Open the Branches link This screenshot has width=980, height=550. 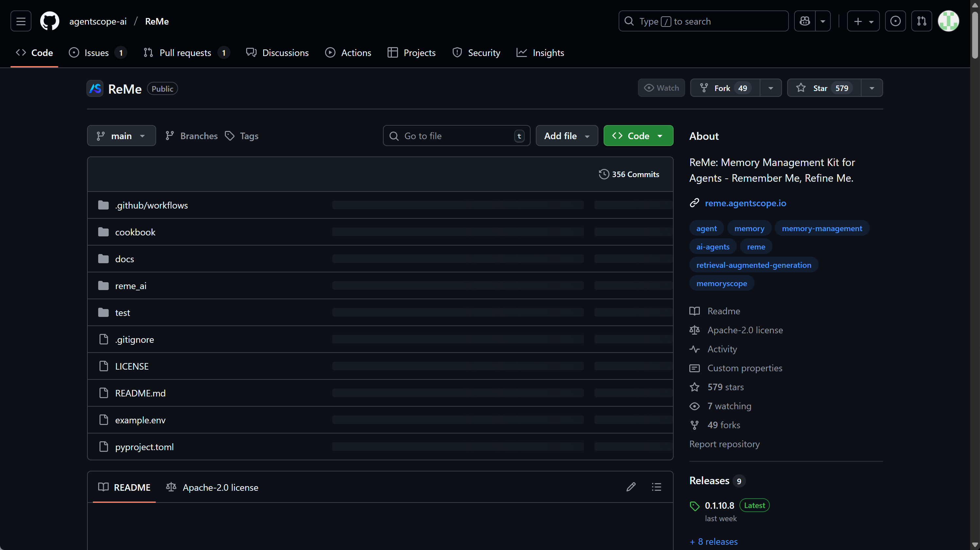click(x=192, y=136)
